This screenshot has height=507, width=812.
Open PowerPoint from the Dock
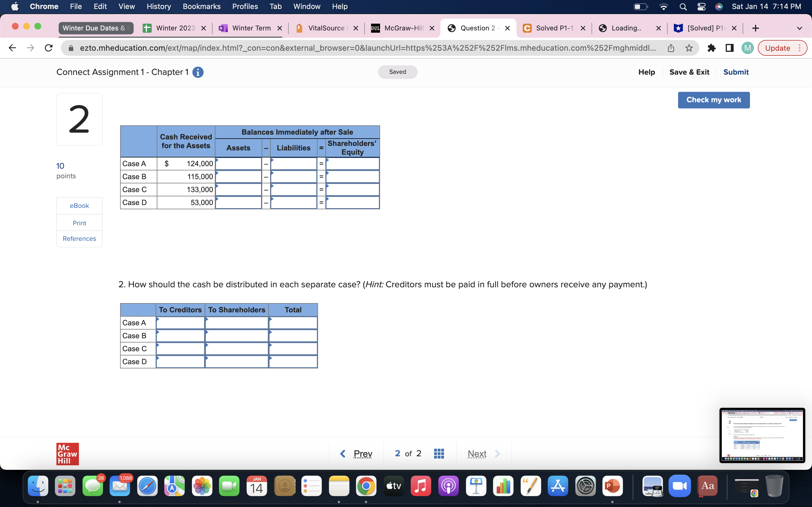[x=613, y=486]
